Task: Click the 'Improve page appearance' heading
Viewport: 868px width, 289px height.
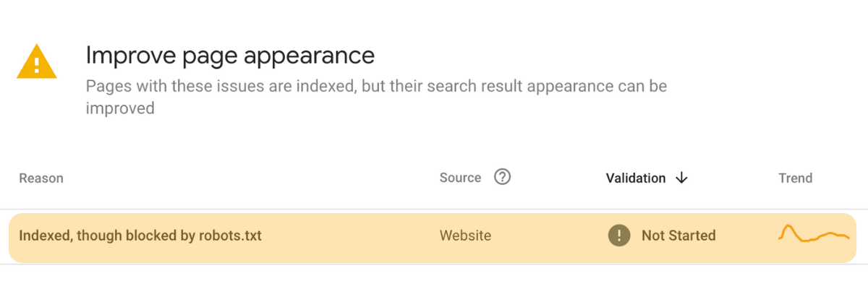Action: click(x=230, y=55)
